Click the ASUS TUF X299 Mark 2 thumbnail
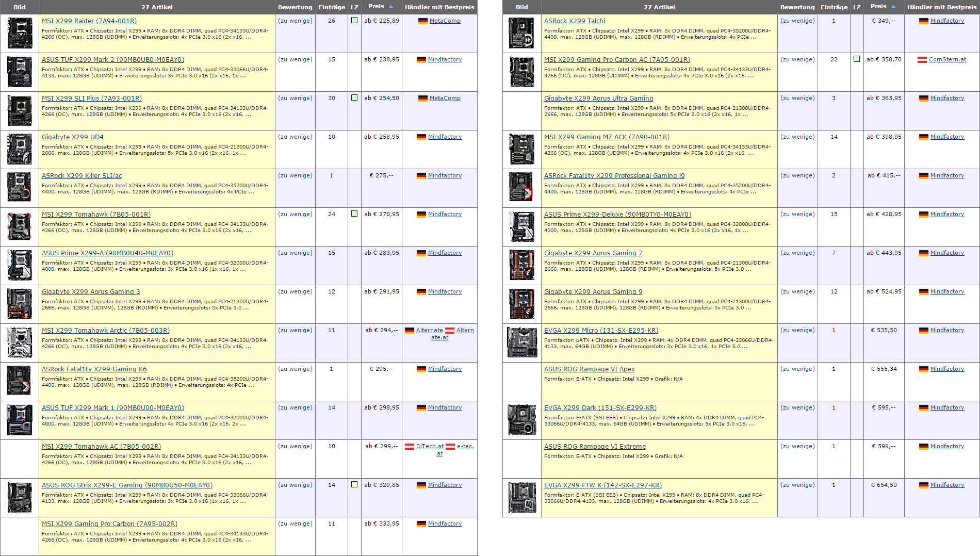The image size is (980, 556). (x=20, y=72)
